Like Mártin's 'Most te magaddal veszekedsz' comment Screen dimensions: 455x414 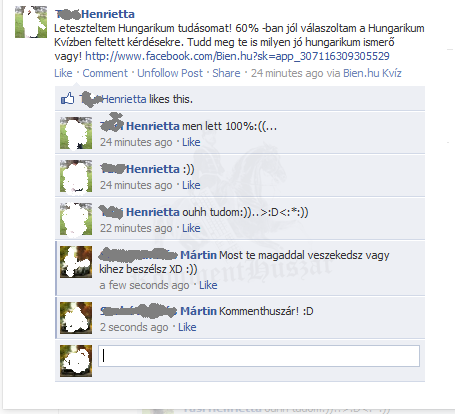[x=208, y=285]
